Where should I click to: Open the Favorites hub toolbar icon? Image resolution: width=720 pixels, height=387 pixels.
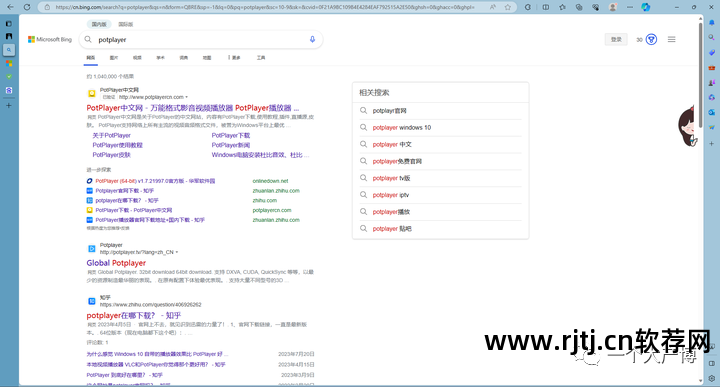562,7
